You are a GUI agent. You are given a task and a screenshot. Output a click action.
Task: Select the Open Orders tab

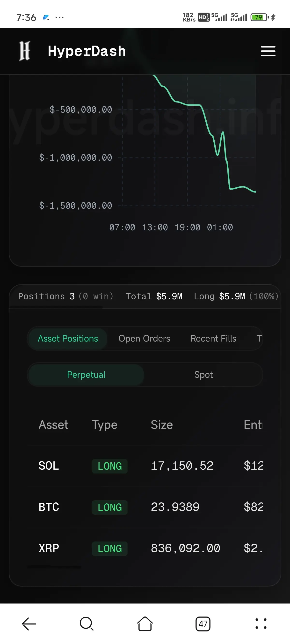pyautogui.click(x=144, y=338)
